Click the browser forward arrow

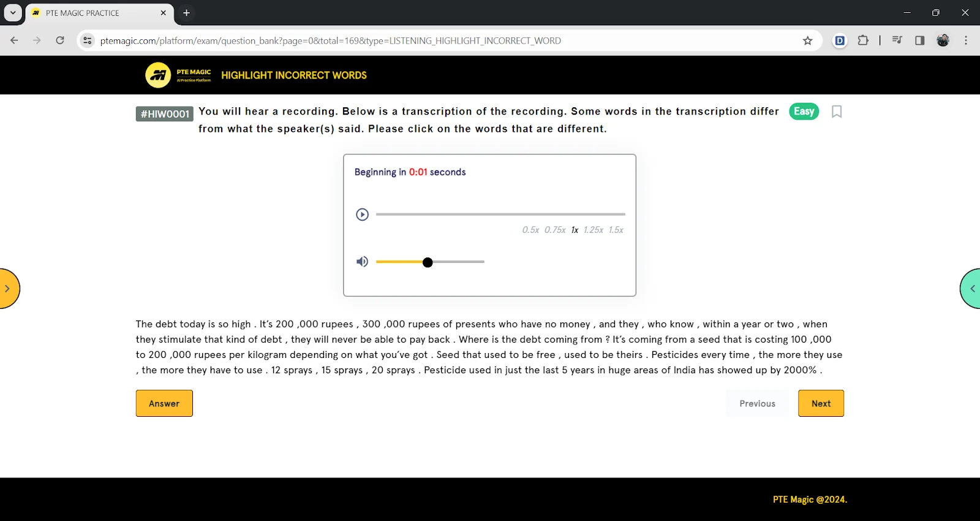37,40
